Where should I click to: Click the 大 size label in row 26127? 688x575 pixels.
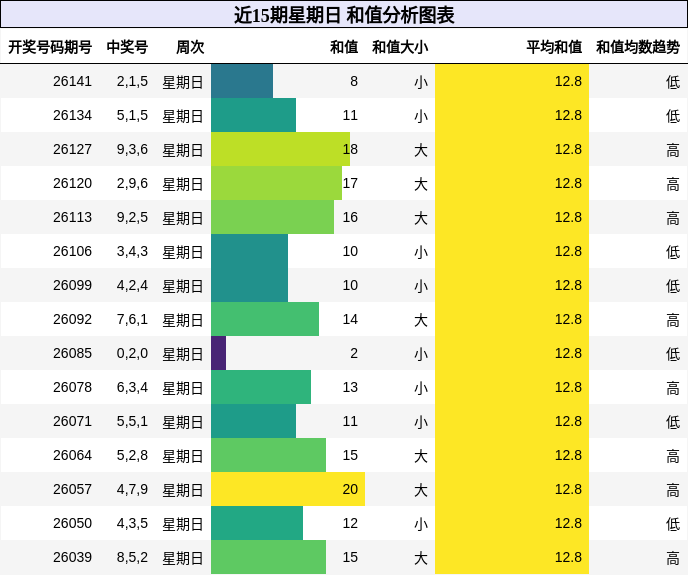click(x=421, y=150)
